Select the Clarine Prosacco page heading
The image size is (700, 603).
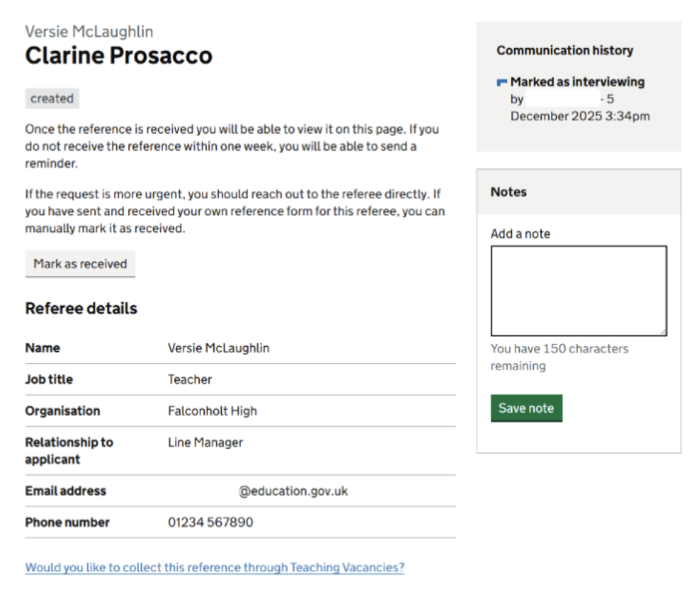tap(119, 55)
